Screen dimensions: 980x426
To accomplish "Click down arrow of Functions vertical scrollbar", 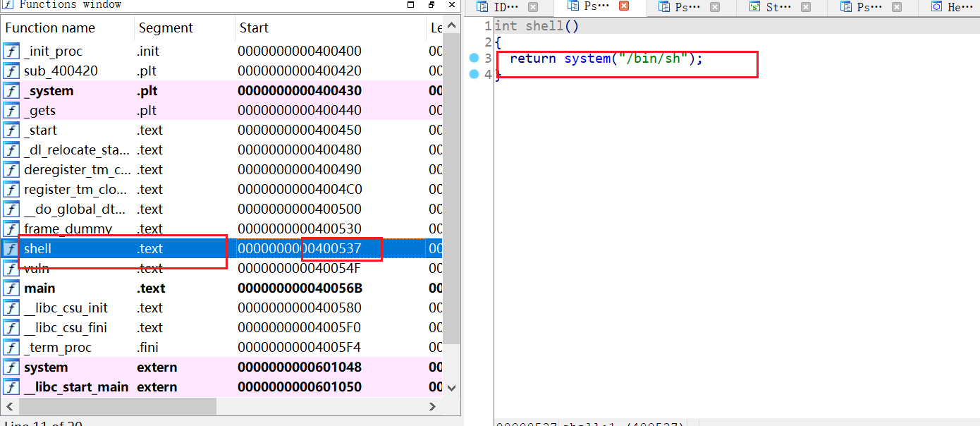I will 452,388.
